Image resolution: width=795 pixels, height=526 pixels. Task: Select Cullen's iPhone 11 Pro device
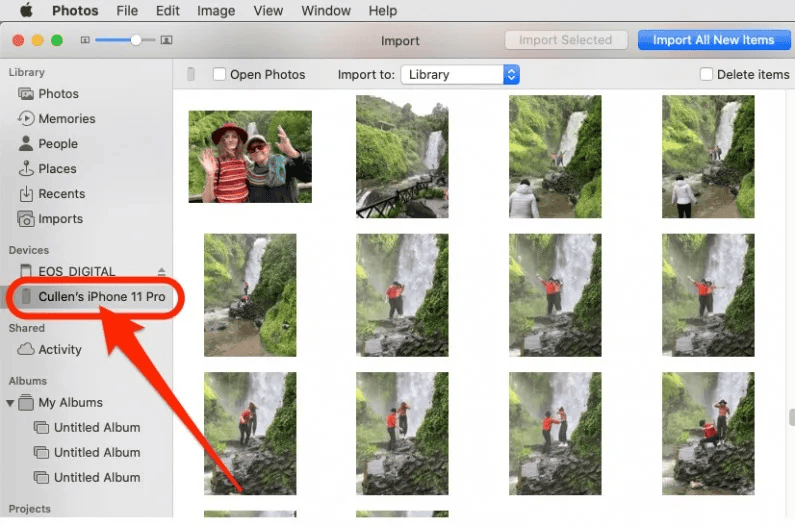click(x=101, y=297)
